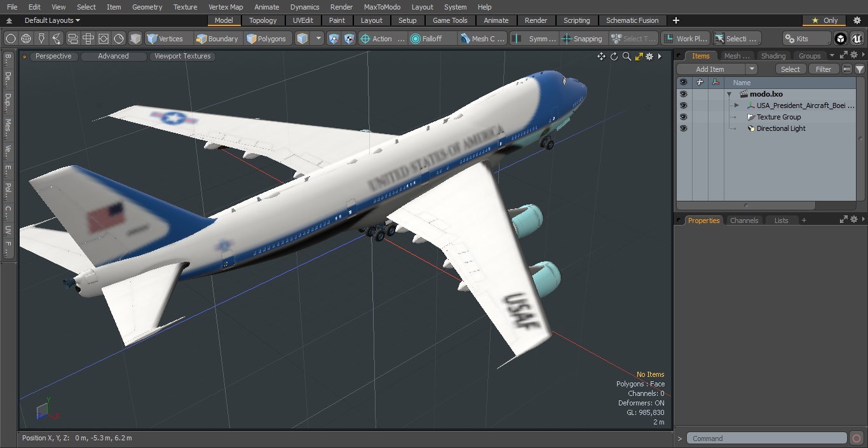The image size is (868, 448).
Task: Open the Perspective view type dropdown
Action: tap(53, 56)
